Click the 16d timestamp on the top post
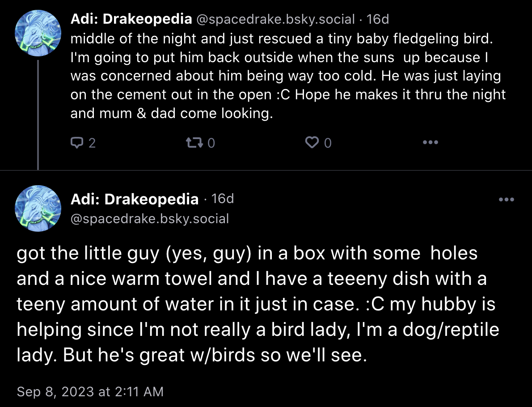 [377, 19]
